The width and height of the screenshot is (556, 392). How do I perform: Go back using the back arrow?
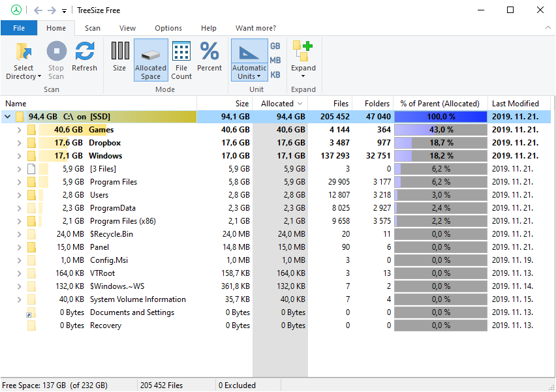coord(38,10)
